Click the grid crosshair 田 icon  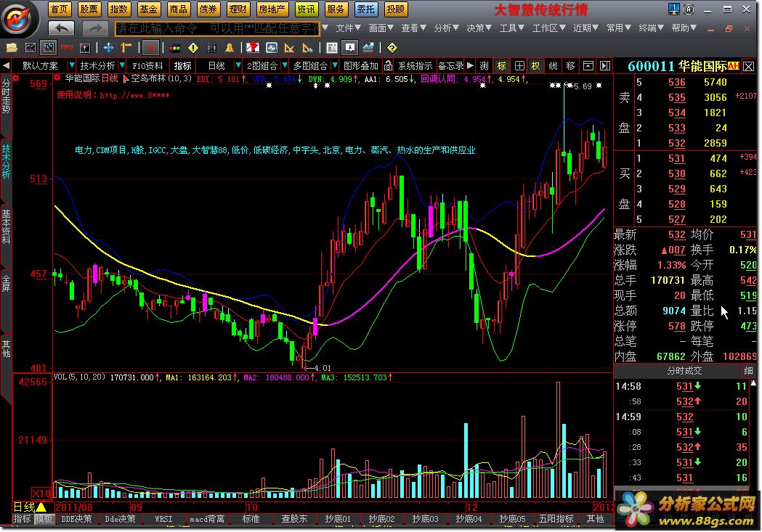click(519, 65)
